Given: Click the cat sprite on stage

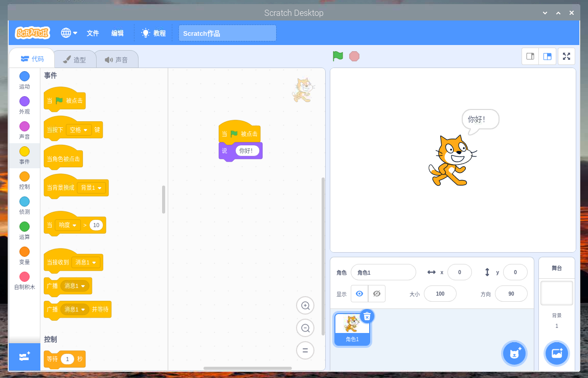Looking at the screenshot, I should click(452, 161).
